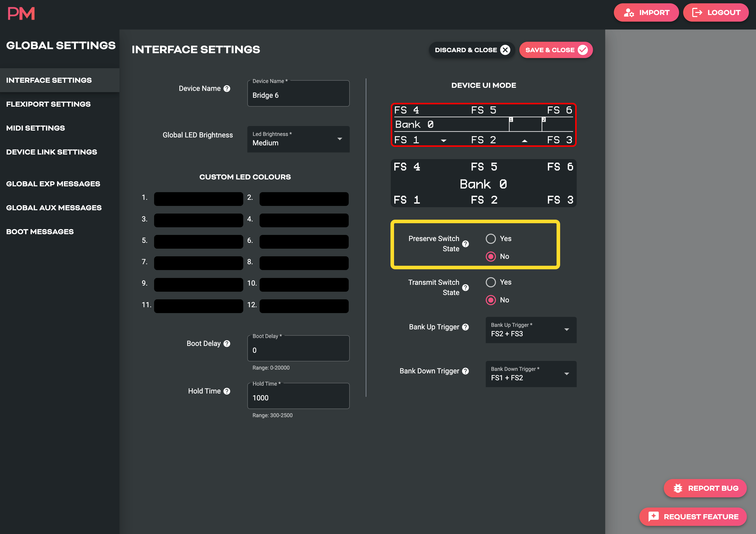Open the Led Brightness dropdown

340,139
